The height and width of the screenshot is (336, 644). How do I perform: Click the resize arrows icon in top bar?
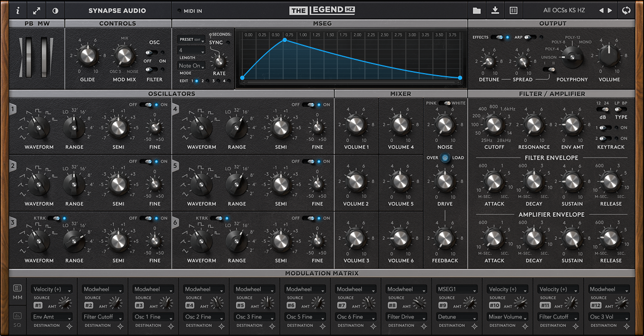37,10
